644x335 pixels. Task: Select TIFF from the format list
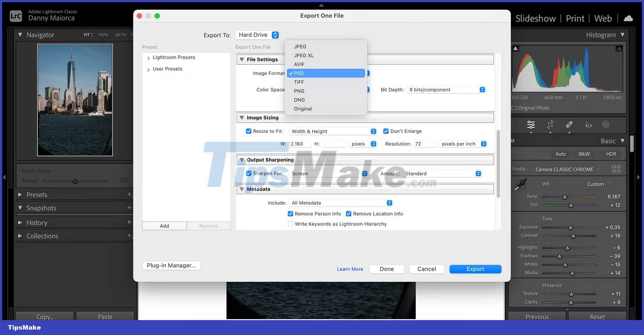tap(299, 82)
